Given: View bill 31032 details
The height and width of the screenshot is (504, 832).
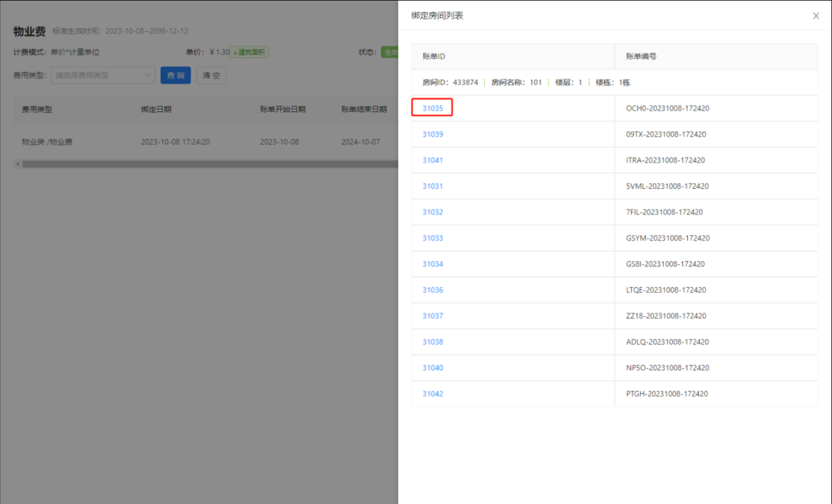Looking at the screenshot, I should click(x=432, y=212).
